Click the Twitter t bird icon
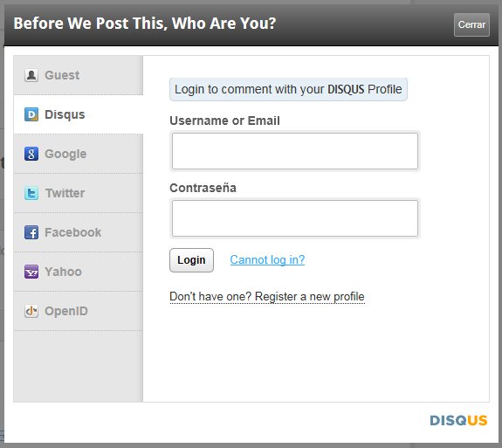Image resolution: width=502 pixels, height=448 pixels. click(x=31, y=193)
